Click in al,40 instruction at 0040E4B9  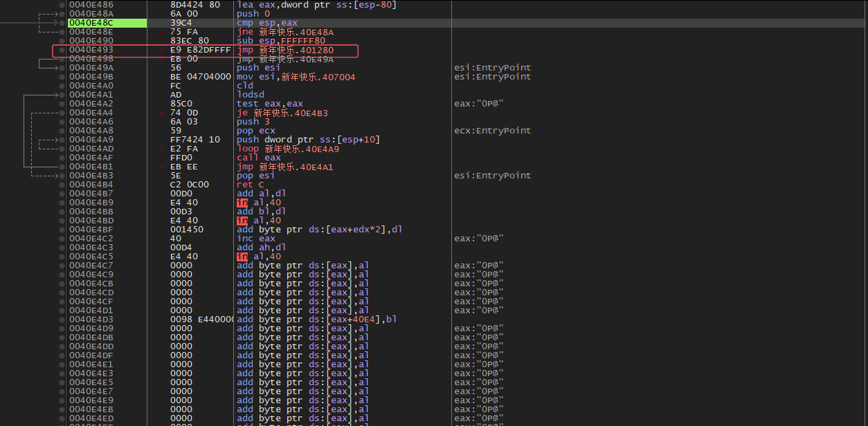click(x=259, y=203)
